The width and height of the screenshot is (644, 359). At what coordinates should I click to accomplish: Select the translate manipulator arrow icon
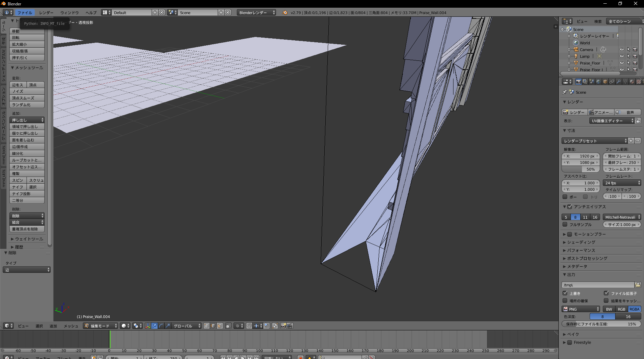tap(154, 326)
